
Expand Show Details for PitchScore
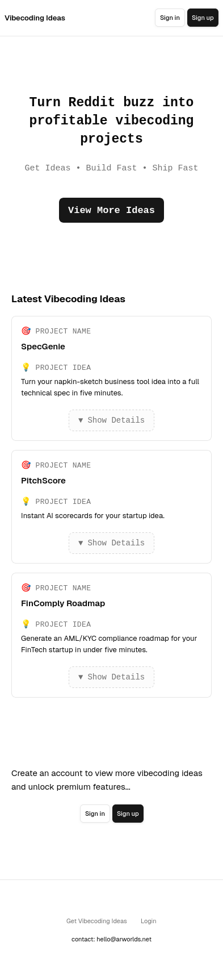[111, 543]
